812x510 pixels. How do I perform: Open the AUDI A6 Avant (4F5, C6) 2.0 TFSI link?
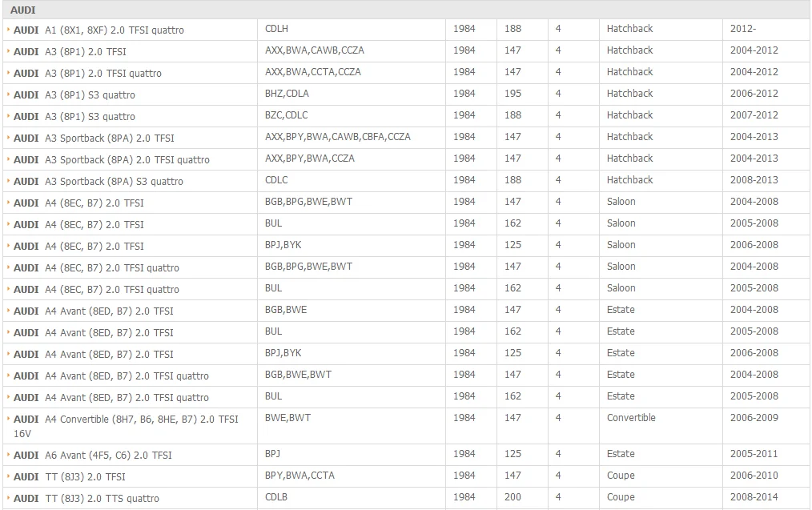pyautogui.click(x=93, y=455)
